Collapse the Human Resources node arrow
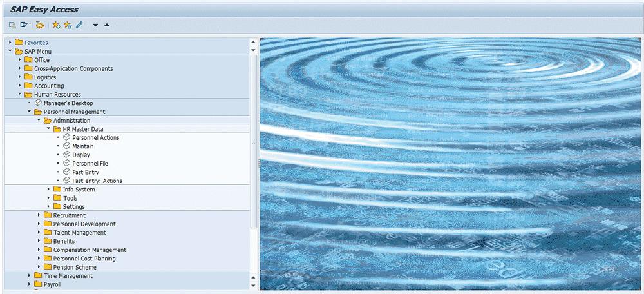This screenshot has width=644, height=294. tap(20, 94)
